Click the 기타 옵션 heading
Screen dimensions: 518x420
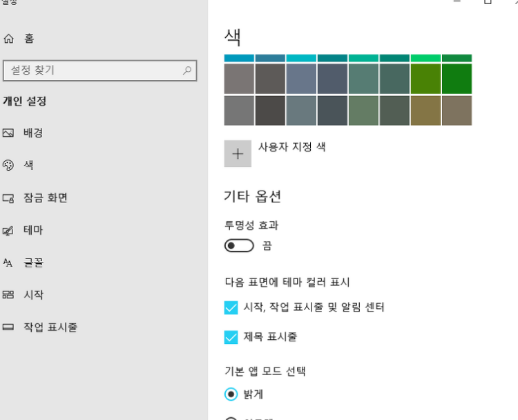coord(252,197)
